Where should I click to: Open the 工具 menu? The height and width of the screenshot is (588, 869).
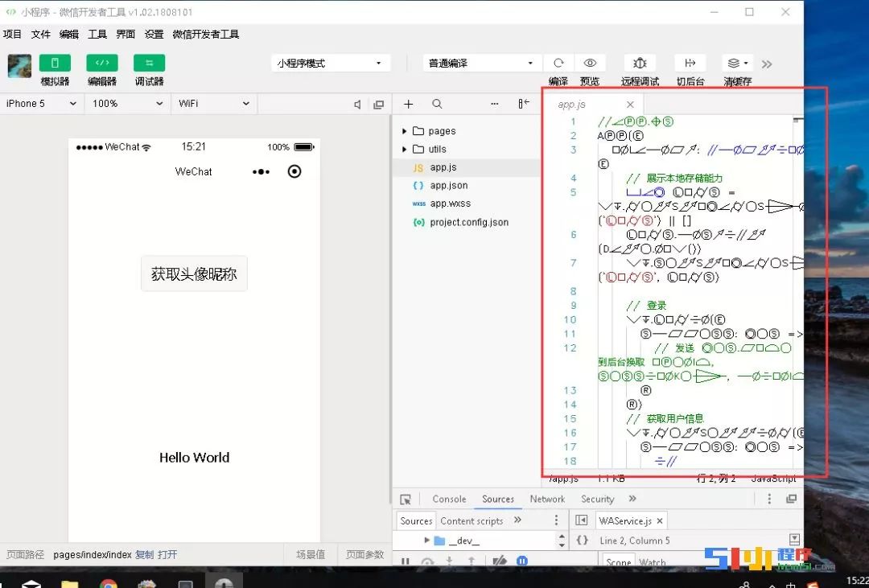click(x=97, y=35)
